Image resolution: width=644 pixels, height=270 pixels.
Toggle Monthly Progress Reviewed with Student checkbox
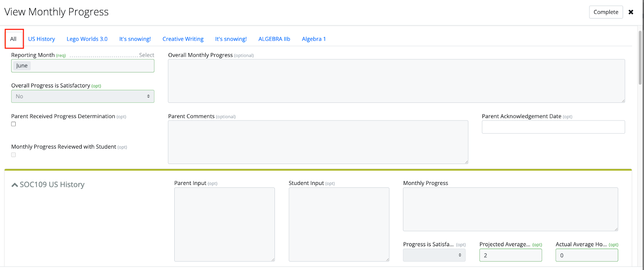[14, 155]
